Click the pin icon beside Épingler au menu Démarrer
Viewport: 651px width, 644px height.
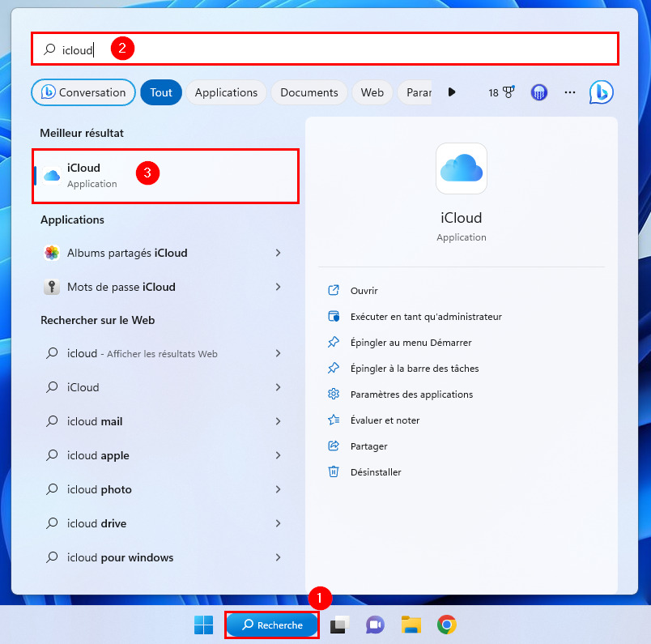tap(334, 342)
